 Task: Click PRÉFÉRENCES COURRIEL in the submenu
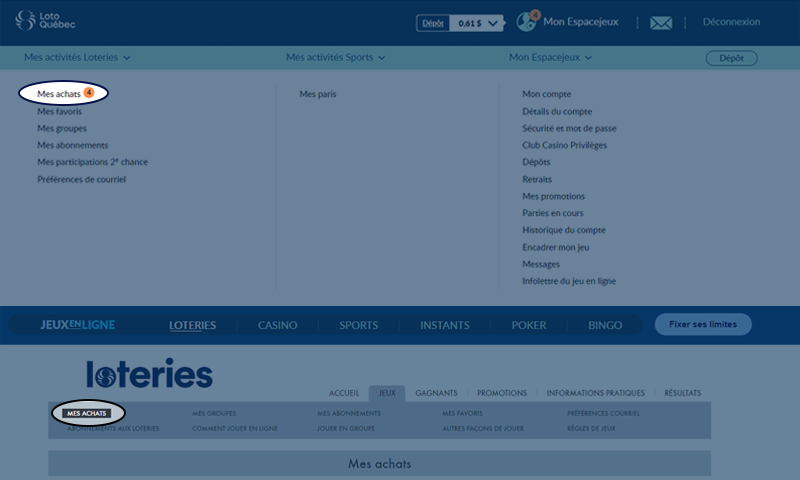pos(603,413)
